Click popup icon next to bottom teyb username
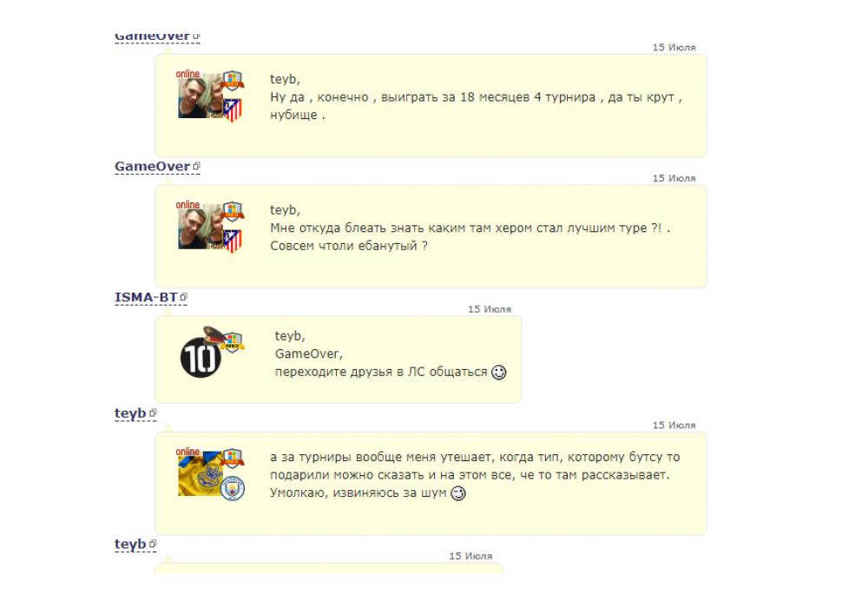 coord(153,544)
